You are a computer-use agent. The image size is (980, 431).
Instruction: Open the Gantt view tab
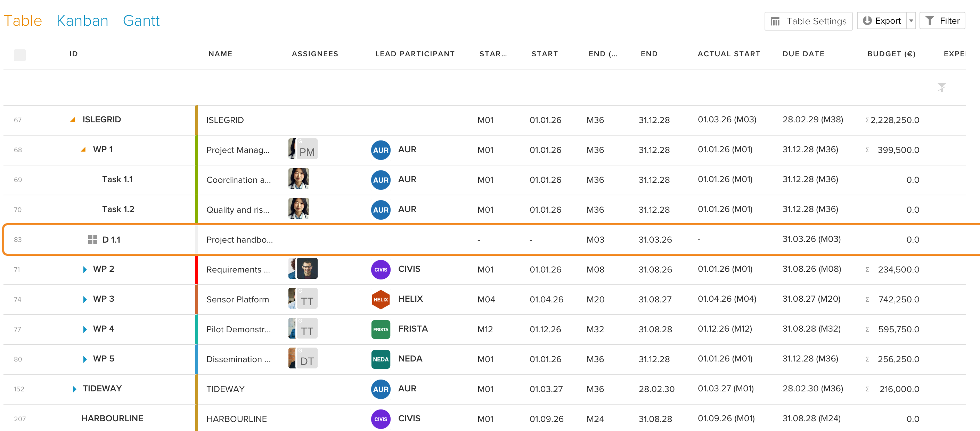coord(141,21)
